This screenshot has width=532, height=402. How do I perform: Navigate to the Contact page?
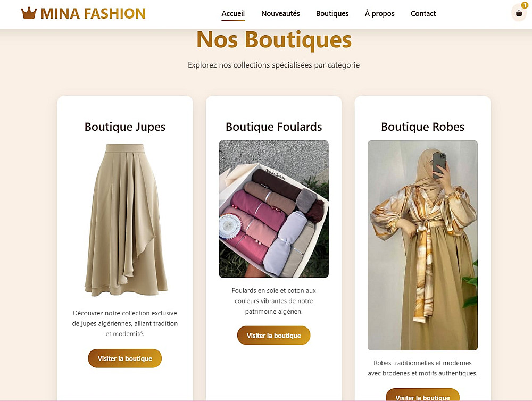tap(423, 13)
